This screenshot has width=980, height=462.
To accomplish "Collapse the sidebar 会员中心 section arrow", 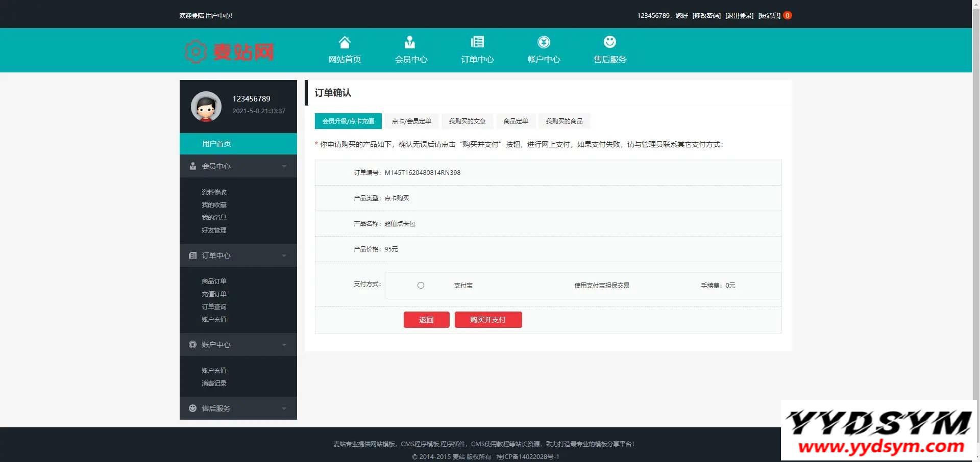I will (284, 166).
